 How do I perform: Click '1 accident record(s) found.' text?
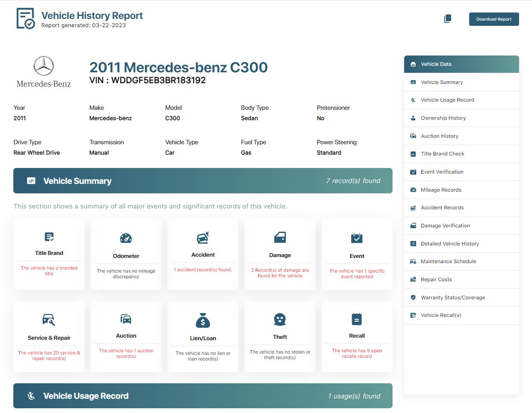click(203, 270)
